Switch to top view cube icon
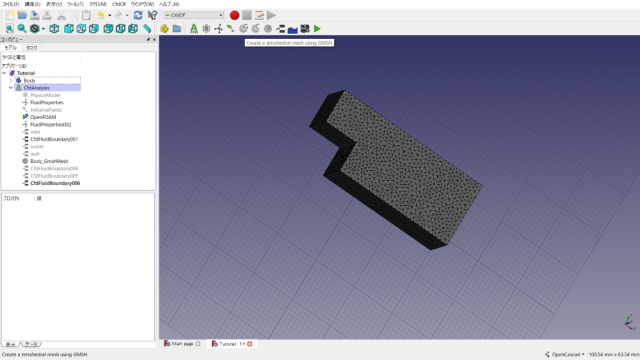Screen dimensions: 640x360 coord(81,29)
